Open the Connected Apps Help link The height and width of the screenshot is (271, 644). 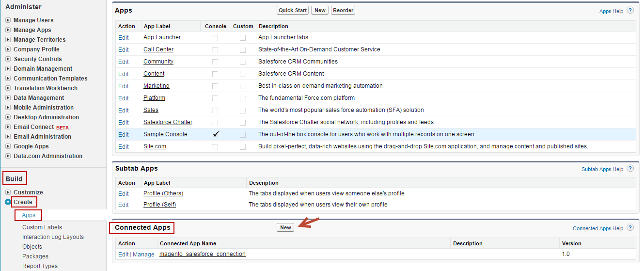(598, 228)
